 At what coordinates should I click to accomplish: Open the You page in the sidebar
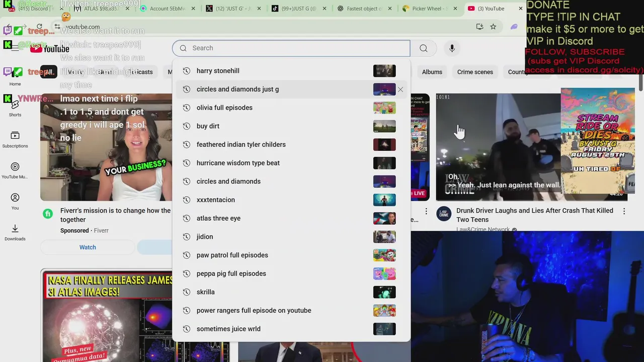pyautogui.click(x=15, y=202)
